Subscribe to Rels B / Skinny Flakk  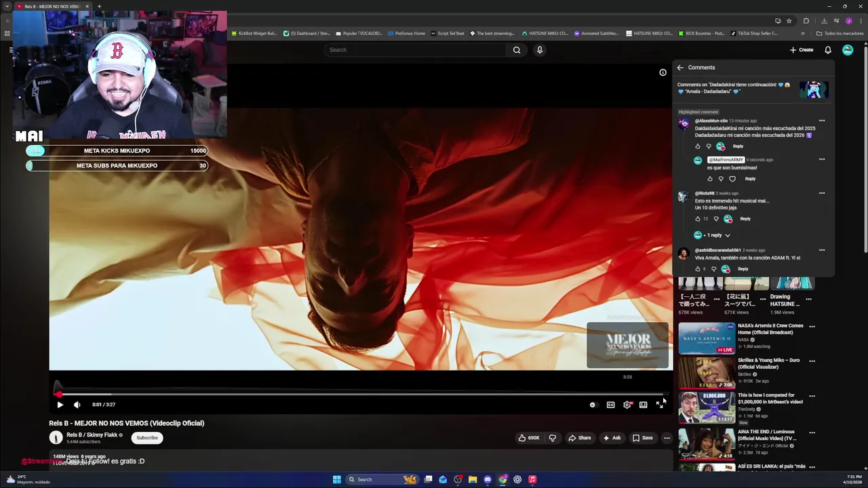point(147,438)
